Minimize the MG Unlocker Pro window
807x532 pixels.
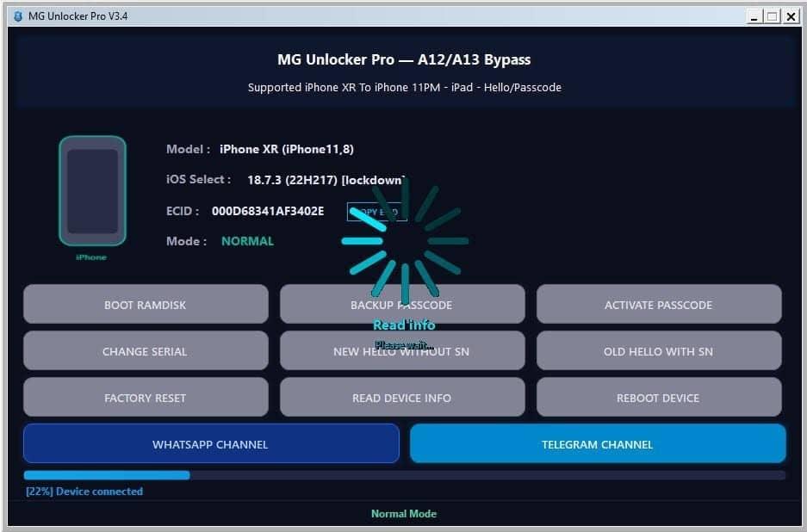tap(754, 16)
